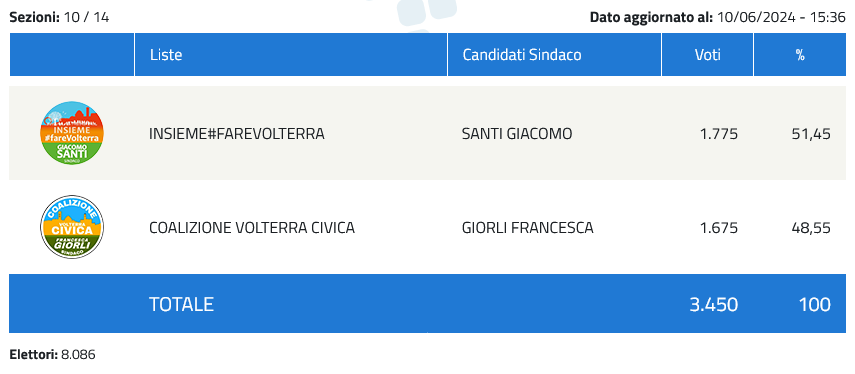Viewport: 855px width, 374px height.
Task: Click the 51,45 percentage value
Action: [811, 134]
